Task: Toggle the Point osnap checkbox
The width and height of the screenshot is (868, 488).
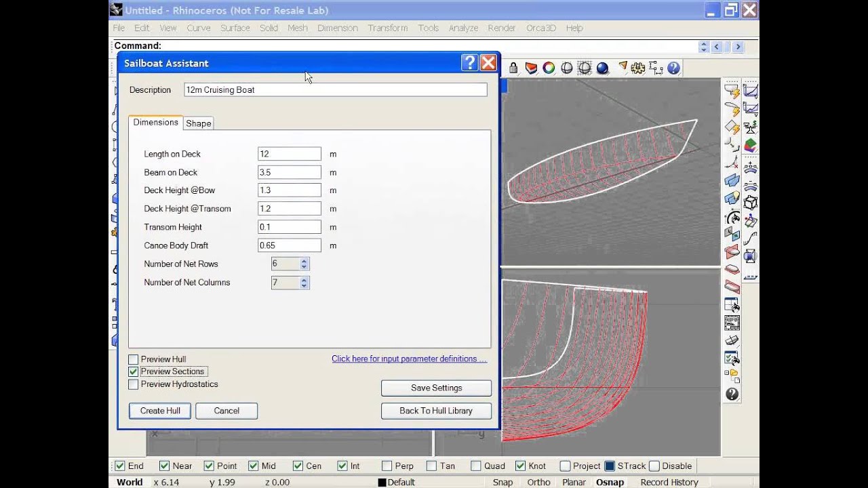Action: 209,466
